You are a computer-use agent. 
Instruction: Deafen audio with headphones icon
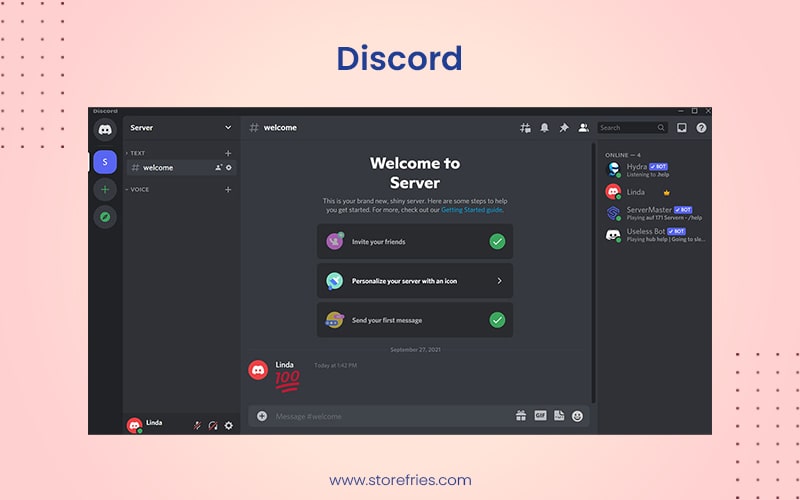coord(213,425)
